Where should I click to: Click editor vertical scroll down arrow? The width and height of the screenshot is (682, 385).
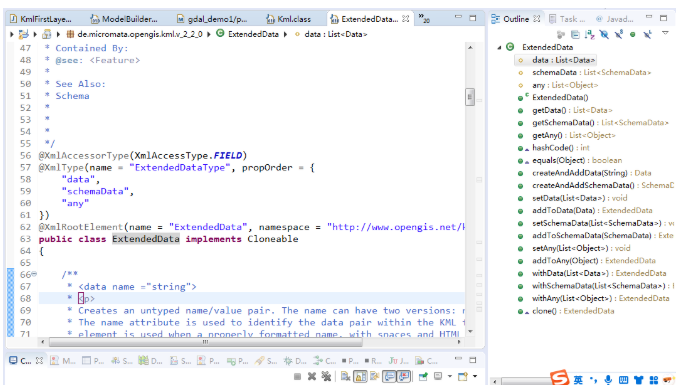point(470,331)
